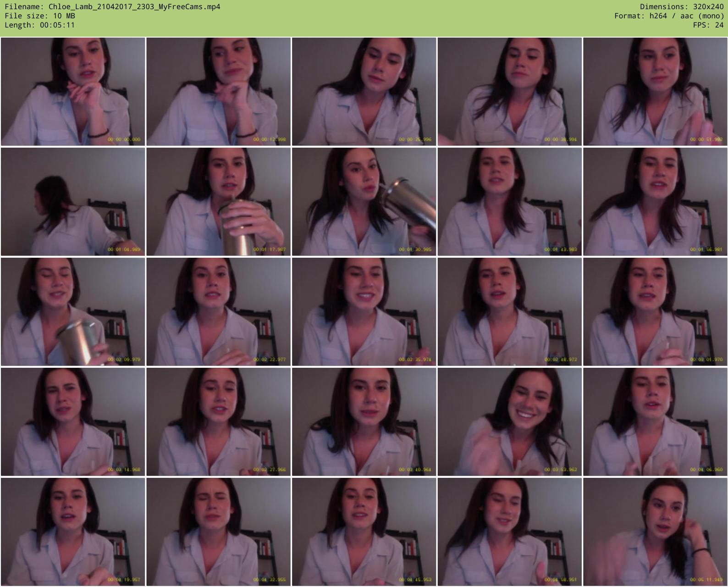Select the frame thumbnail at 00:02:48

(x=510, y=312)
